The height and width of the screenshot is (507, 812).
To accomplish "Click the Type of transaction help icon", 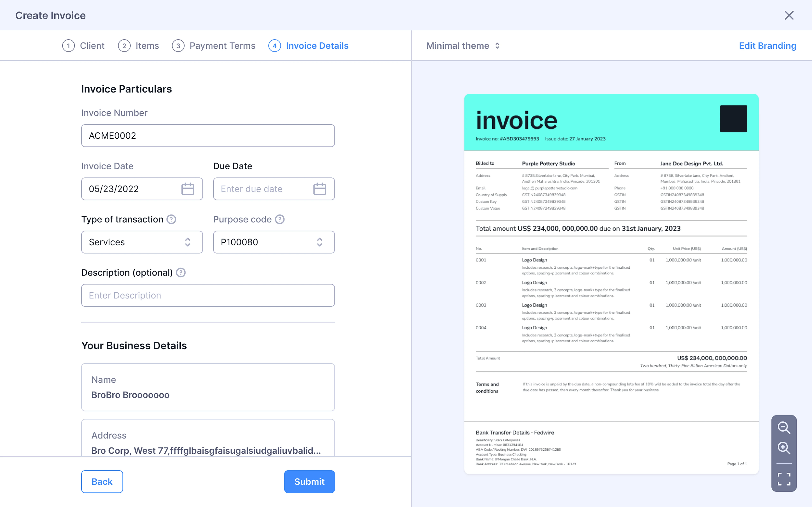I will 171,219.
